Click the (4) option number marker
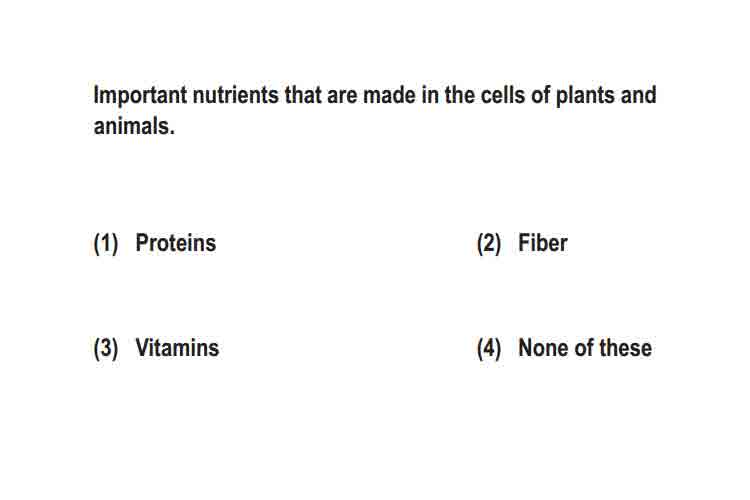Image resolution: width=750 pixels, height=500 pixels. tap(489, 348)
